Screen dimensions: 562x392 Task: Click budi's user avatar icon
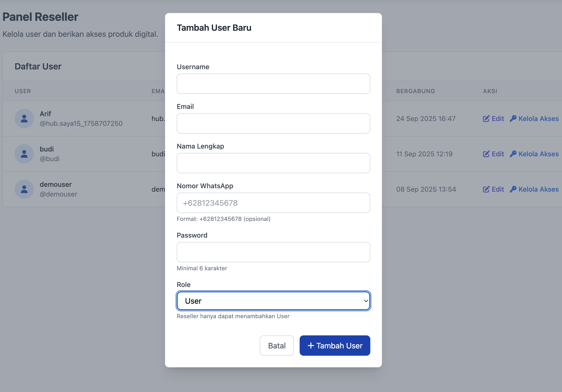coord(24,154)
